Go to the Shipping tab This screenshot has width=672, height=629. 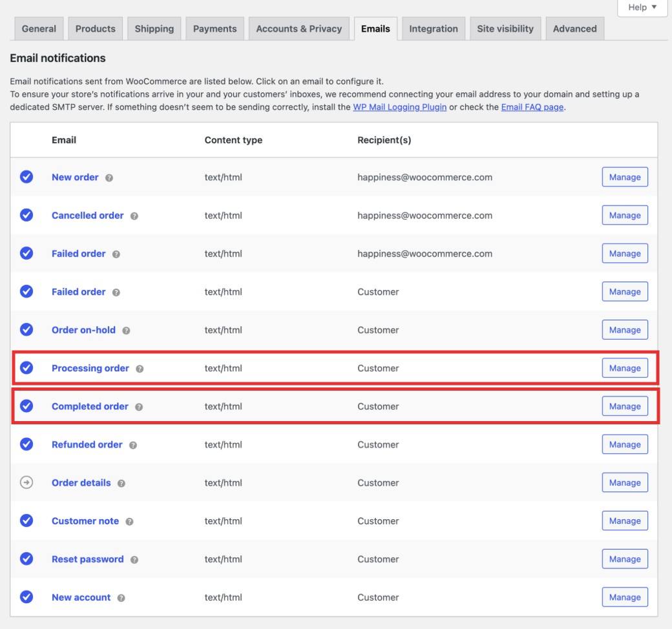154,28
